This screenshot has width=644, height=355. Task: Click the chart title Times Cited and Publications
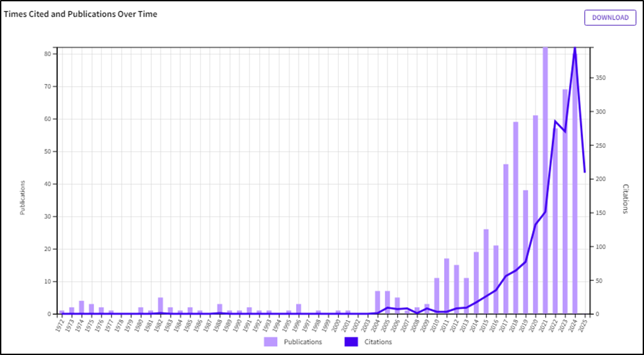(81, 14)
